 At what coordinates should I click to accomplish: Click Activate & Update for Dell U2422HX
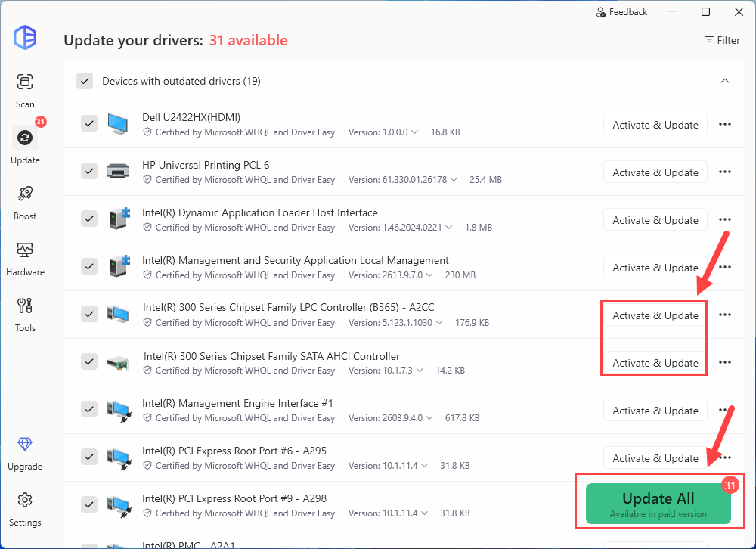[655, 125]
